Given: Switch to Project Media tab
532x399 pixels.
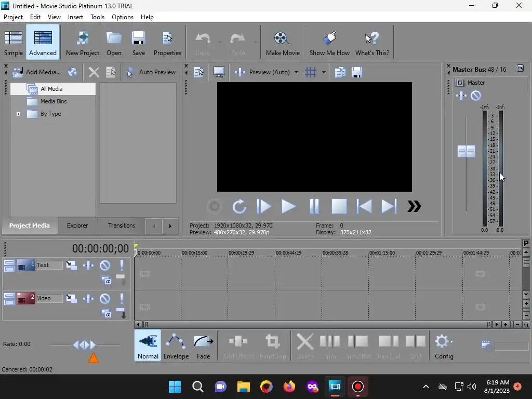Looking at the screenshot, I should point(30,225).
